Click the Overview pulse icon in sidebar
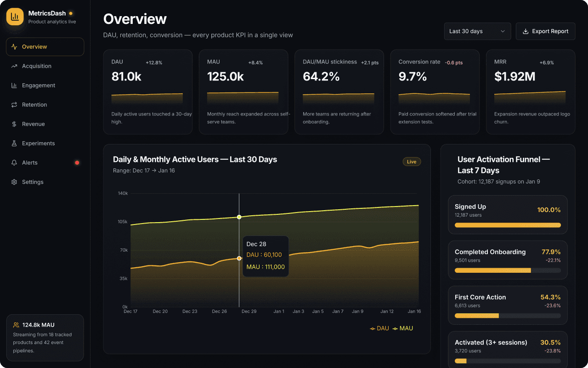 pyautogui.click(x=14, y=47)
